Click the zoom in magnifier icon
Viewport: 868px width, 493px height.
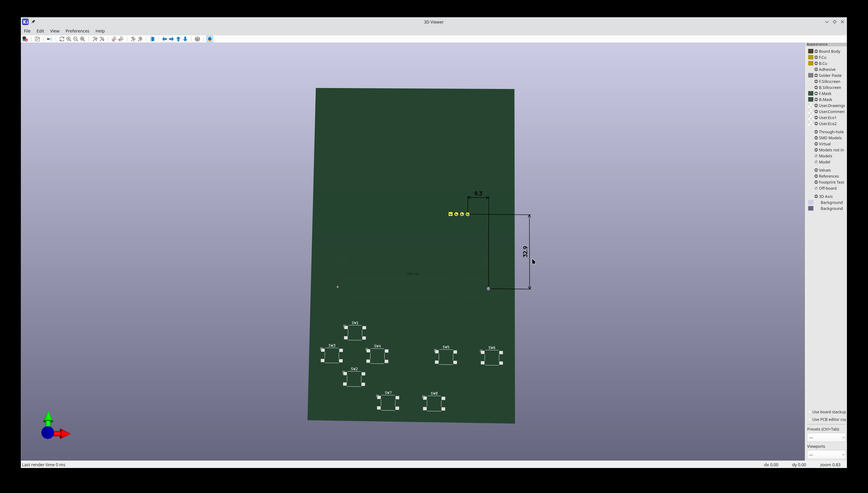(69, 39)
